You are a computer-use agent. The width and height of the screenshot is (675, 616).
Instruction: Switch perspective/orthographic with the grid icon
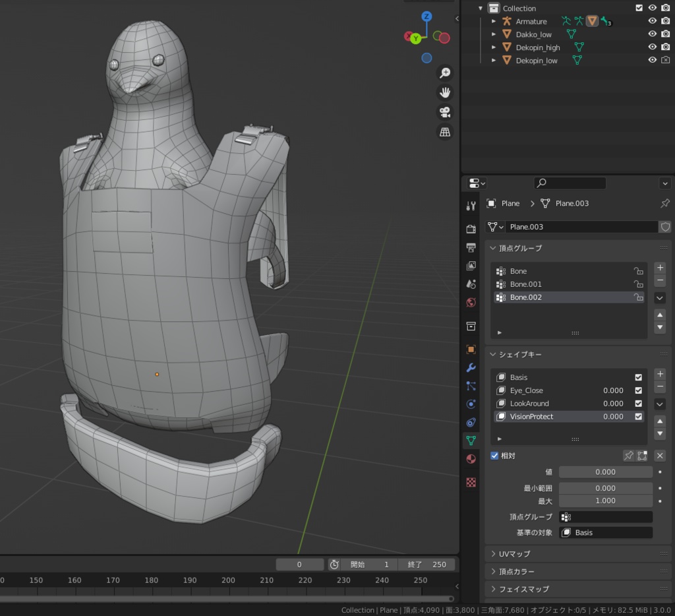click(445, 132)
